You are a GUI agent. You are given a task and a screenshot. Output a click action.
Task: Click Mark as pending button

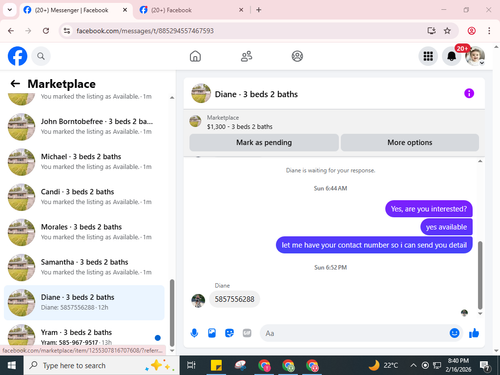point(264,143)
